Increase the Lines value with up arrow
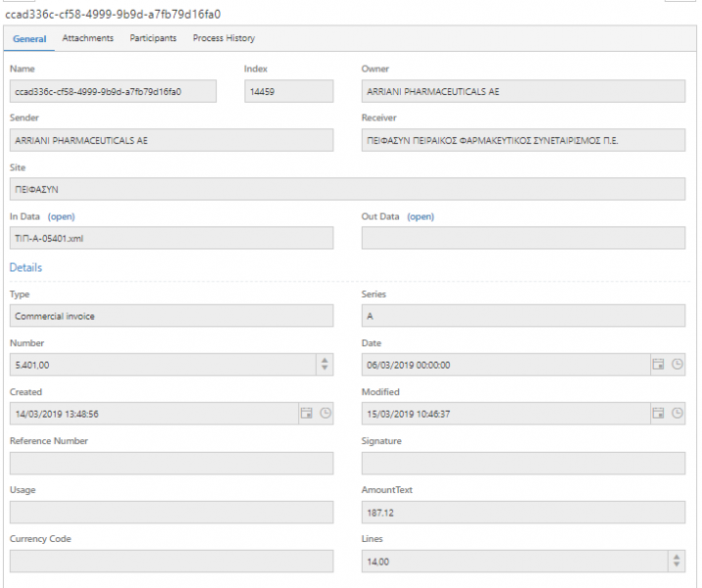702x588 pixels. [x=677, y=557]
